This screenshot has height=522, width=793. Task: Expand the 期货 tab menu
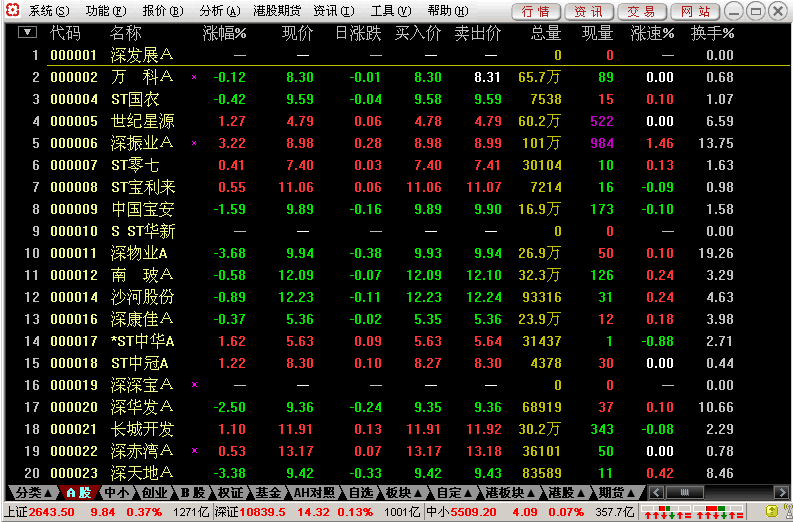click(x=617, y=492)
